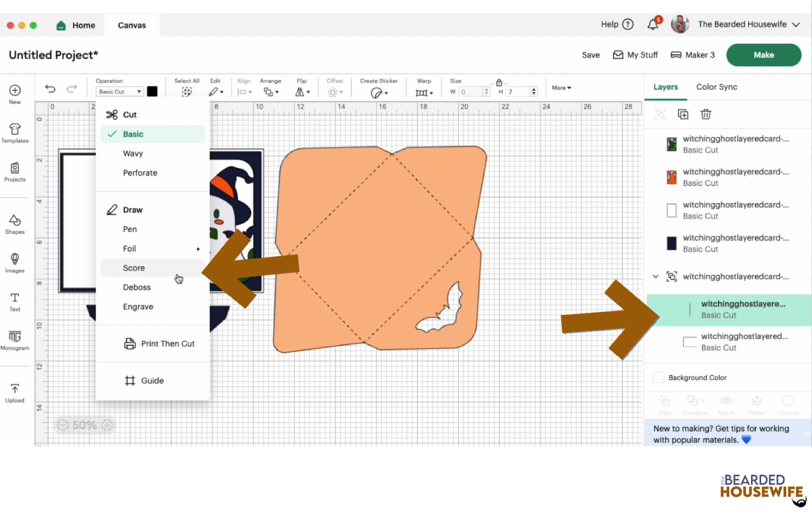Switch to the Color Sync tab

pyautogui.click(x=717, y=87)
